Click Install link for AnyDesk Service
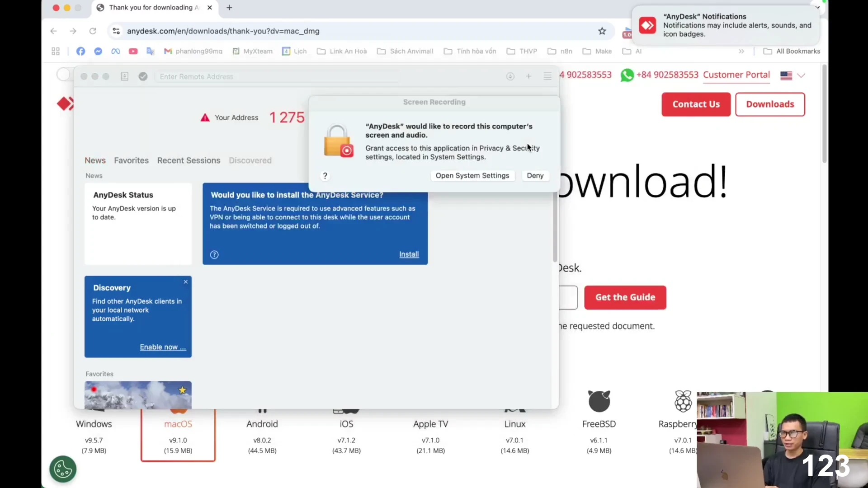868x488 pixels. click(409, 254)
